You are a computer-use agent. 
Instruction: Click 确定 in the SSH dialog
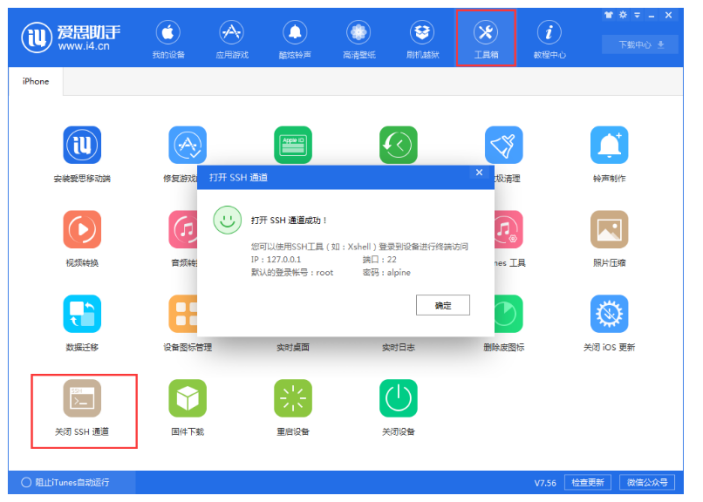click(443, 305)
